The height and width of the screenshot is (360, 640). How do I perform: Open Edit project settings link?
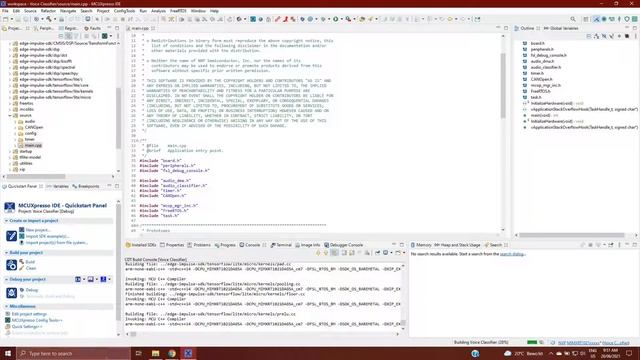coord(29,314)
